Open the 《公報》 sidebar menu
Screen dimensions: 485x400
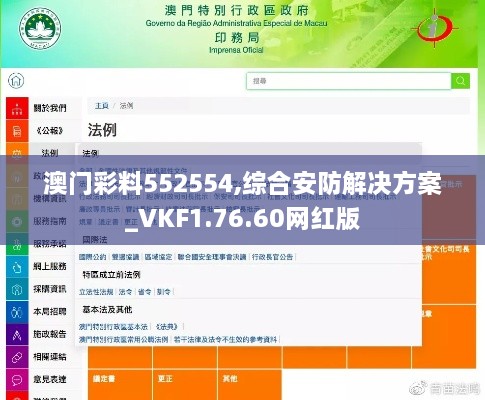point(50,131)
